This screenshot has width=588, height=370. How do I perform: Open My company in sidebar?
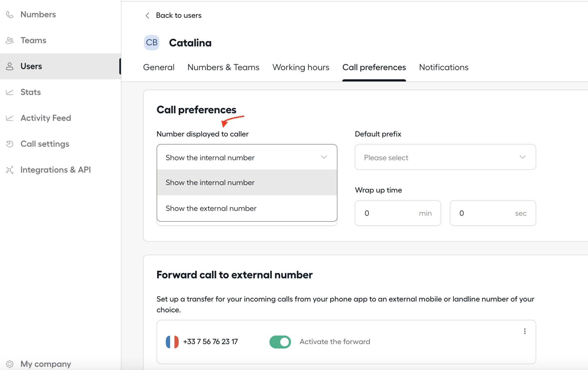pos(60,364)
